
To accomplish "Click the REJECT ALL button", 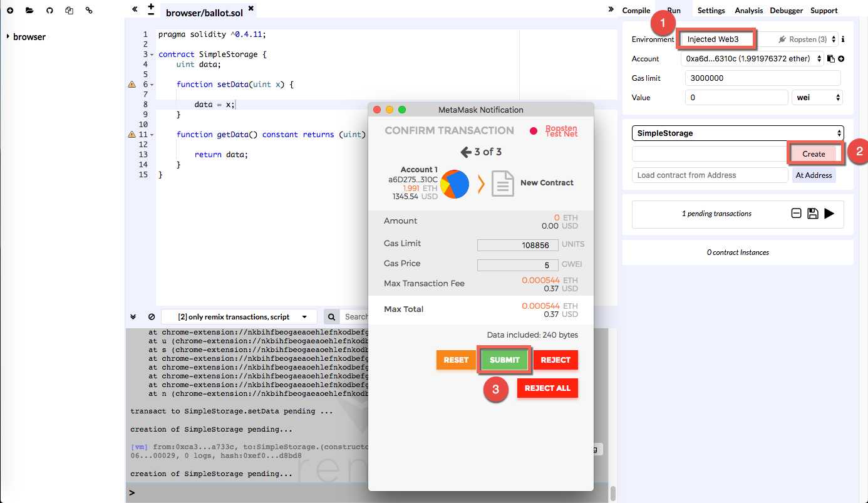I will (x=547, y=388).
